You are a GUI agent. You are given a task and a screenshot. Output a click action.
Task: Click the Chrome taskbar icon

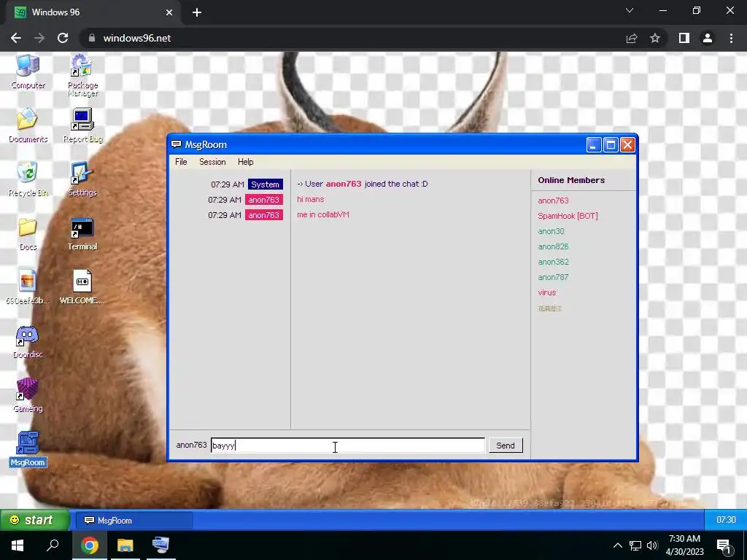coord(90,545)
